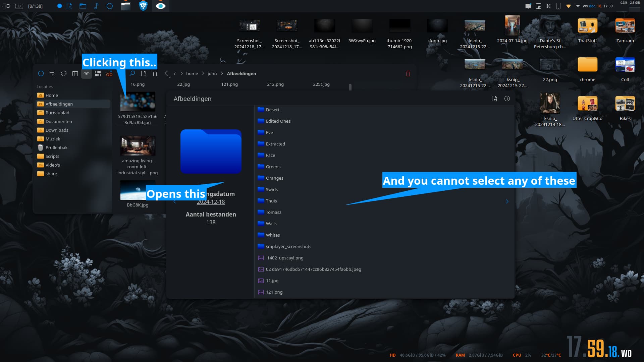The height and width of the screenshot is (362, 644).
Task: Click the red trash icon at toolbar right end
Action: point(408,73)
